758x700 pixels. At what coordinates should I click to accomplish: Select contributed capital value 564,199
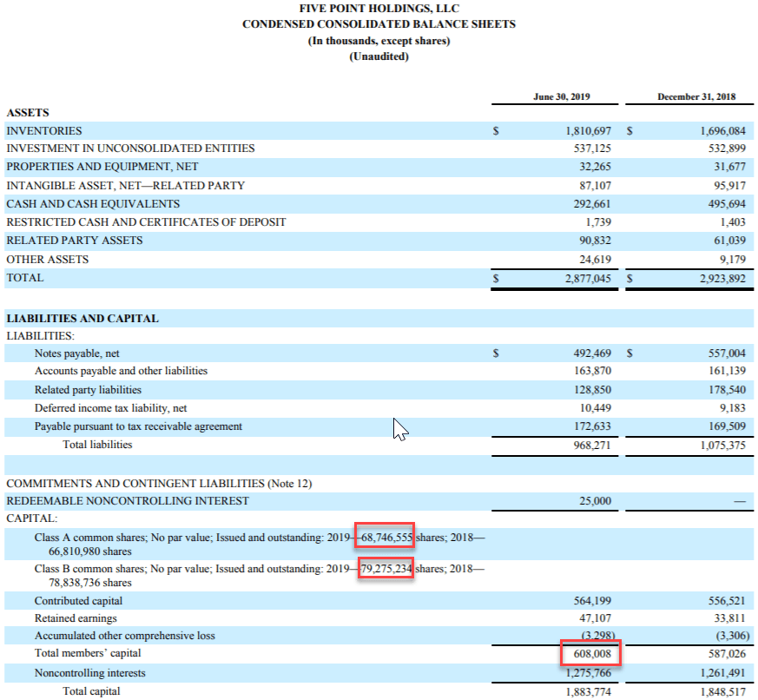(x=592, y=601)
